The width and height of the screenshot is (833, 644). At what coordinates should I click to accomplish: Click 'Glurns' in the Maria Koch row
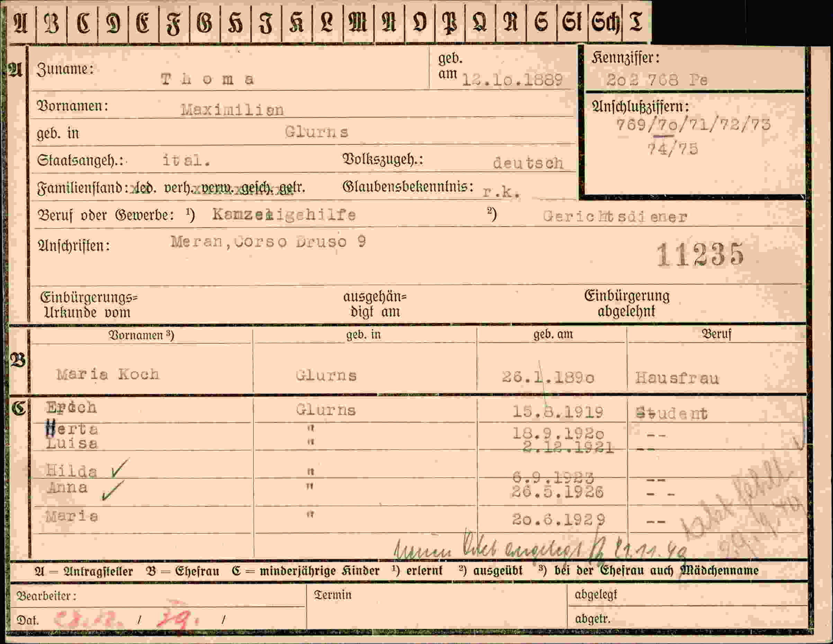[x=326, y=376]
